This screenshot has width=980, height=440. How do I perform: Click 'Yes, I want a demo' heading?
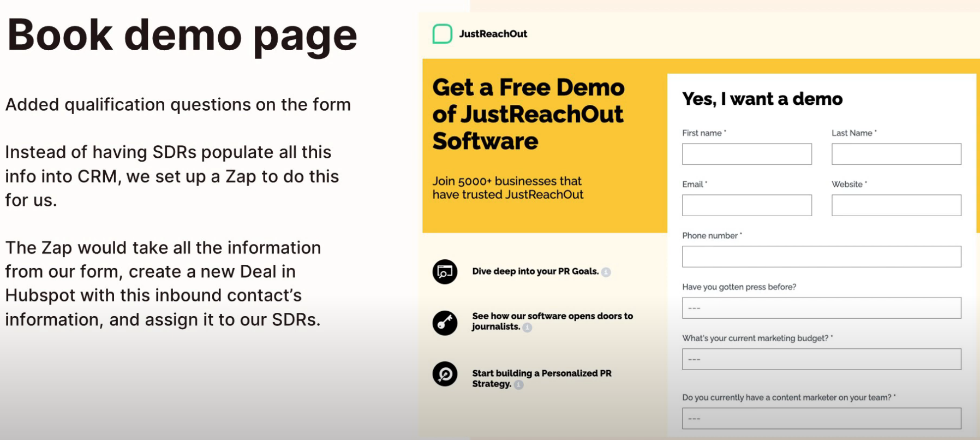(762, 99)
